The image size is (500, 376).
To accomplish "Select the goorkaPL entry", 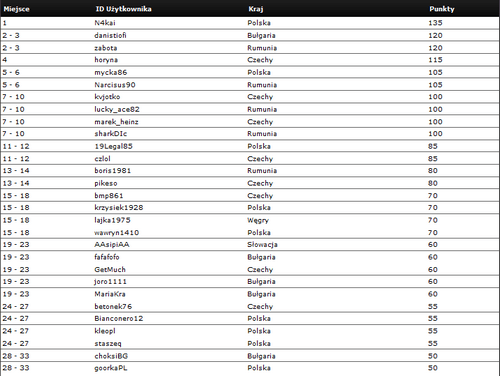I will coord(111,368).
